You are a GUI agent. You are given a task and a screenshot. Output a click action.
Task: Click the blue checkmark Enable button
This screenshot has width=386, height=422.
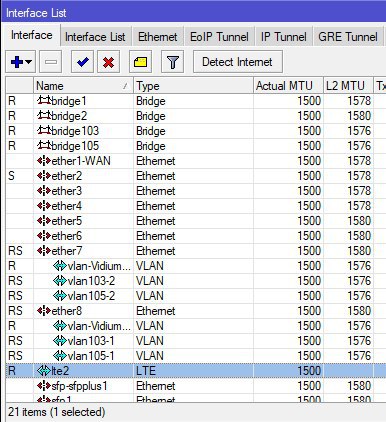click(82, 62)
